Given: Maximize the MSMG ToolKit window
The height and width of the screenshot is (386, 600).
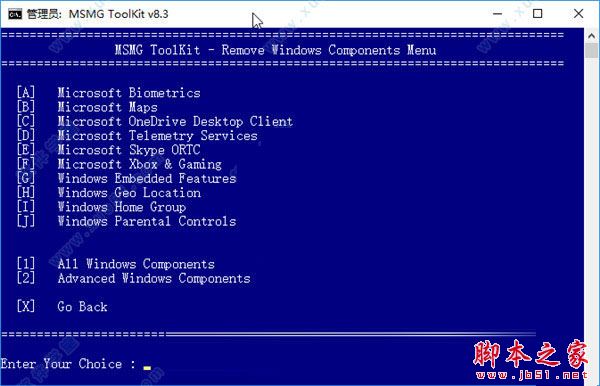Looking at the screenshot, I should [x=538, y=14].
